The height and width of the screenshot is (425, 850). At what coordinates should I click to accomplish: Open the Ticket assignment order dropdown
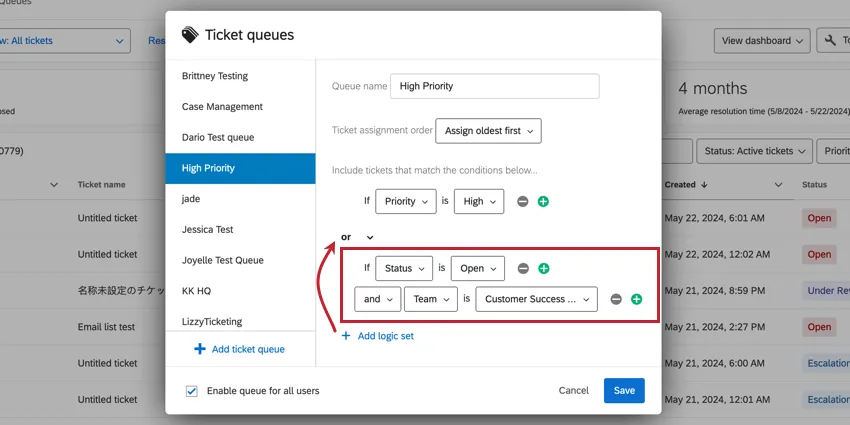(488, 130)
